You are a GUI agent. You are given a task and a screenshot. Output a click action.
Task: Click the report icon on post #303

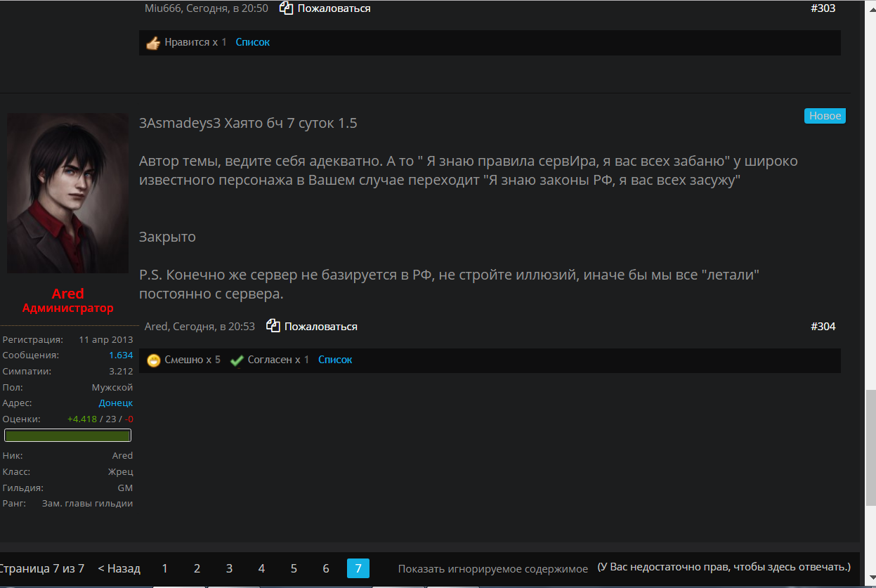[286, 8]
